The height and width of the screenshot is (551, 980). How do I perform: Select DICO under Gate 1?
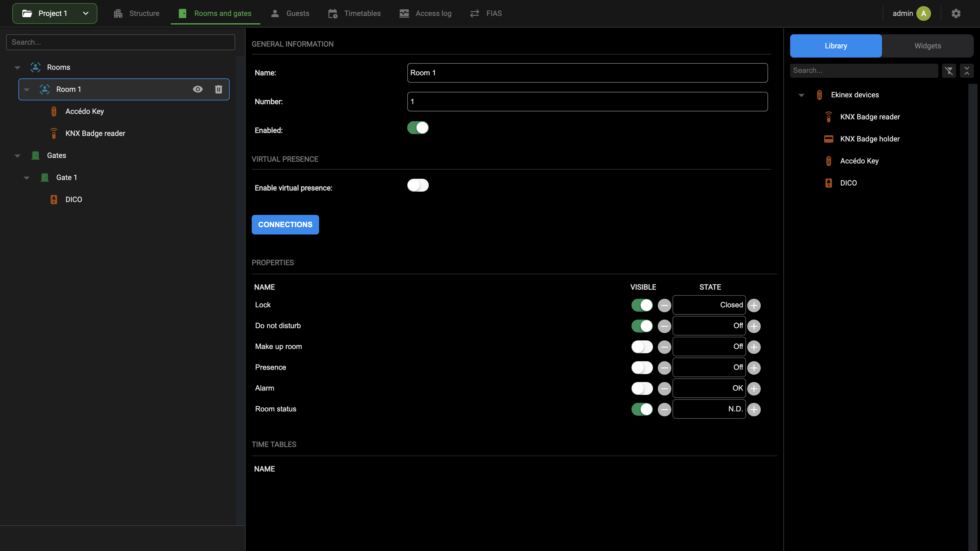pyautogui.click(x=73, y=200)
